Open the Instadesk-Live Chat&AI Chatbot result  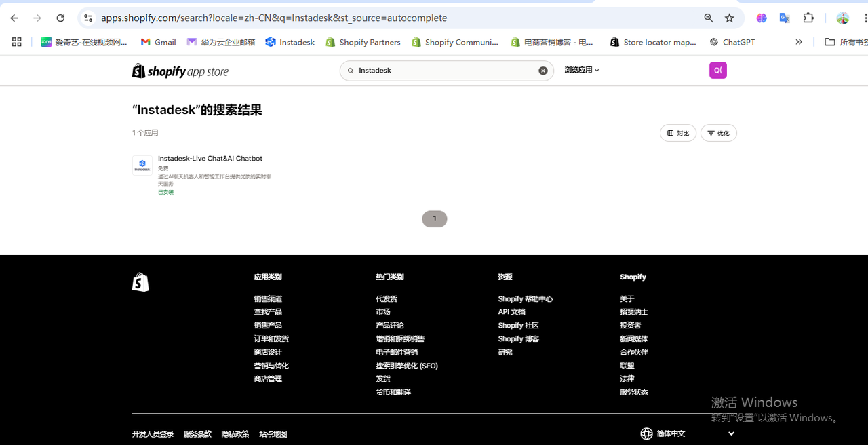pos(210,159)
